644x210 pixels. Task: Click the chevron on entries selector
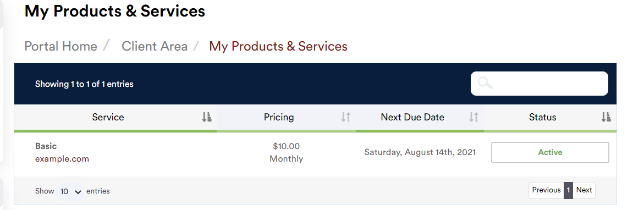coord(78,192)
